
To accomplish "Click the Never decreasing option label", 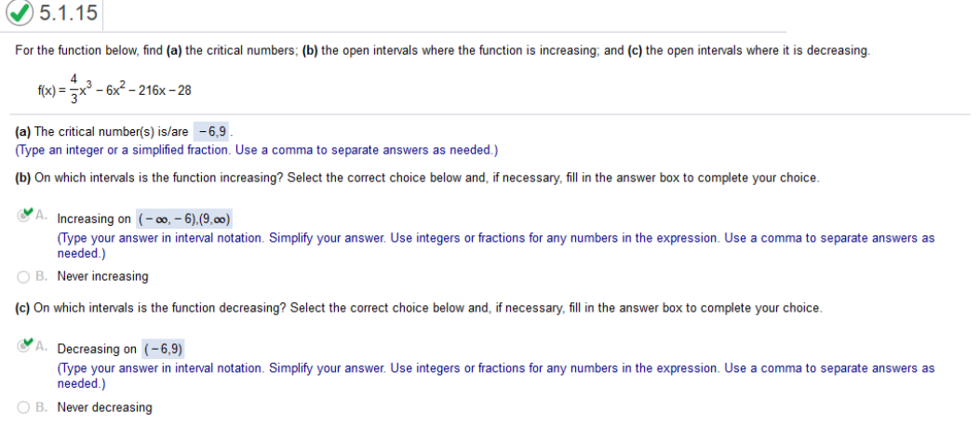I will click(104, 407).
